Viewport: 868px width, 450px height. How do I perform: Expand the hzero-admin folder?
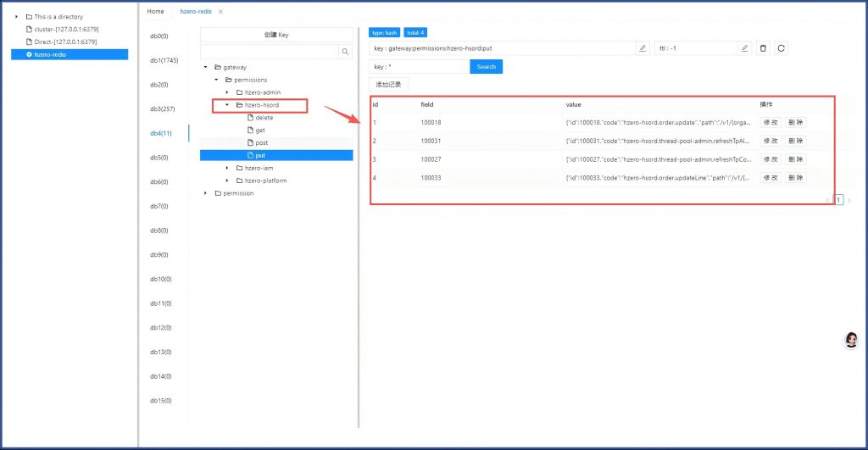[x=227, y=92]
